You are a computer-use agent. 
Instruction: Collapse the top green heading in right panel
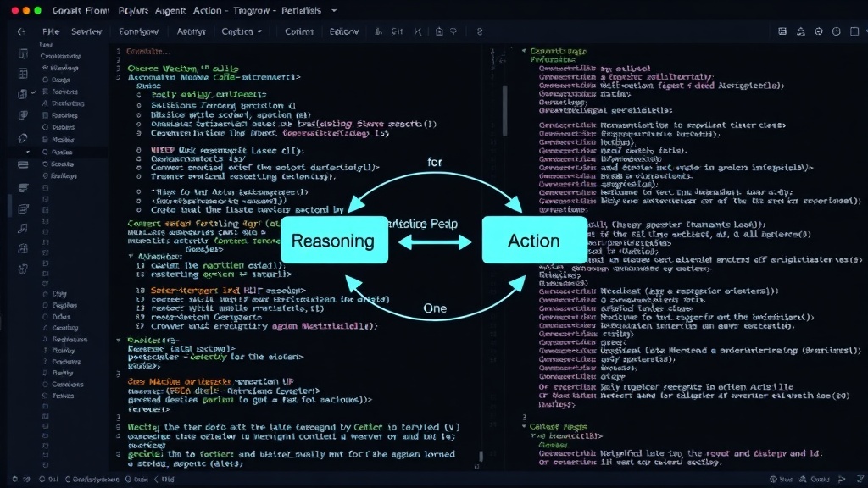(x=524, y=51)
